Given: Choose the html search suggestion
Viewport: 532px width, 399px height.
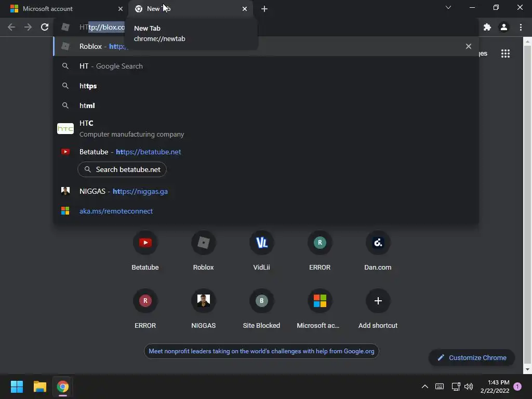Looking at the screenshot, I should (266, 105).
